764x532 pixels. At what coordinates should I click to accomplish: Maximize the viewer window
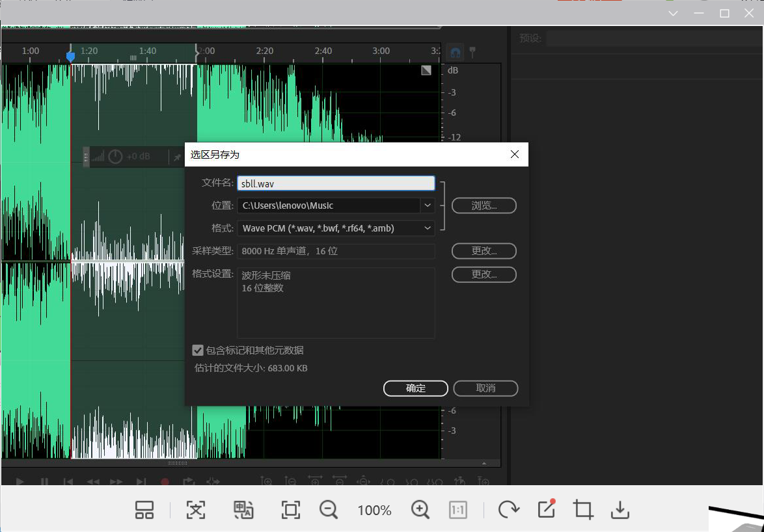click(x=724, y=13)
